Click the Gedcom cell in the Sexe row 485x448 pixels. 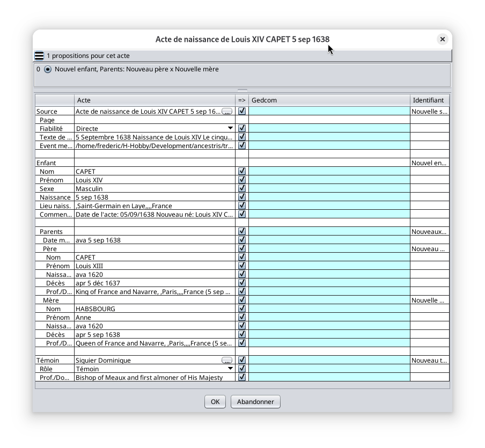pyautogui.click(x=329, y=189)
